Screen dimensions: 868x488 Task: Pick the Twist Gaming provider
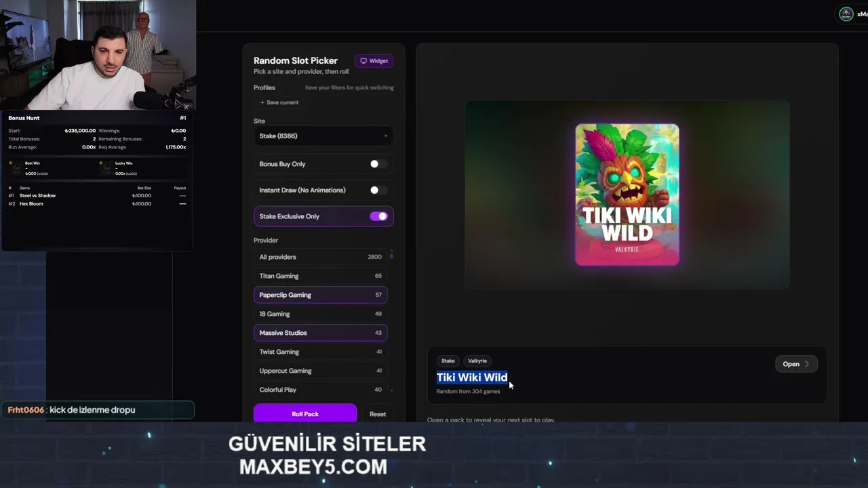pyautogui.click(x=320, y=352)
